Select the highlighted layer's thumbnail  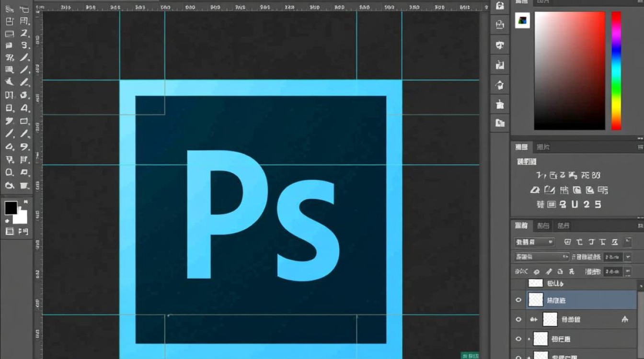point(535,300)
